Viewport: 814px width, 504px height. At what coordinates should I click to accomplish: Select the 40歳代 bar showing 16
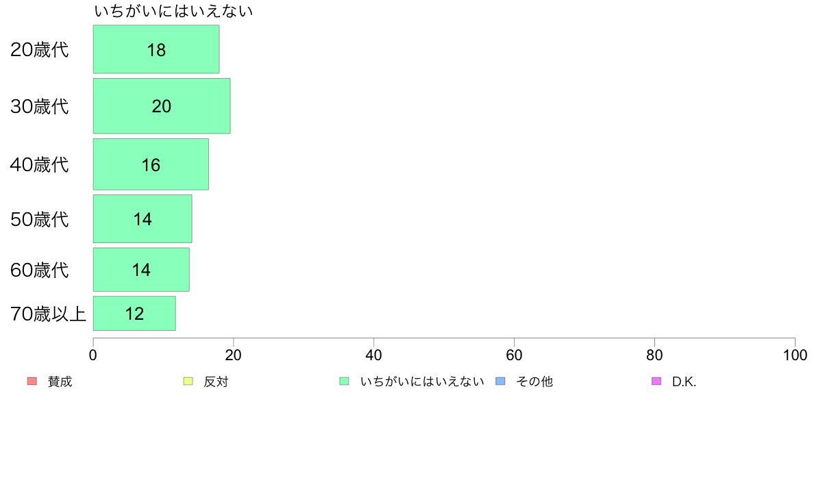point(151,164)
